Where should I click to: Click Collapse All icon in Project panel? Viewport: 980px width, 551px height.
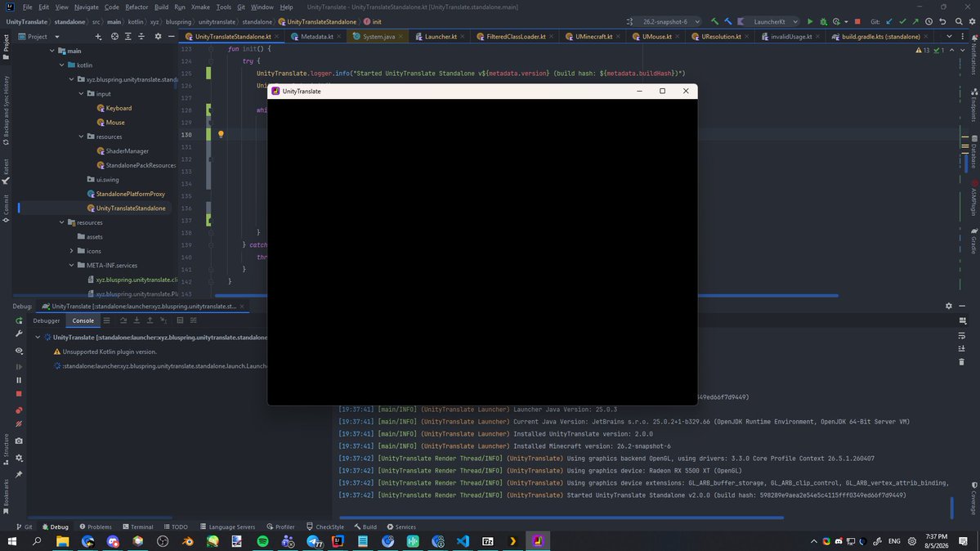141,36
